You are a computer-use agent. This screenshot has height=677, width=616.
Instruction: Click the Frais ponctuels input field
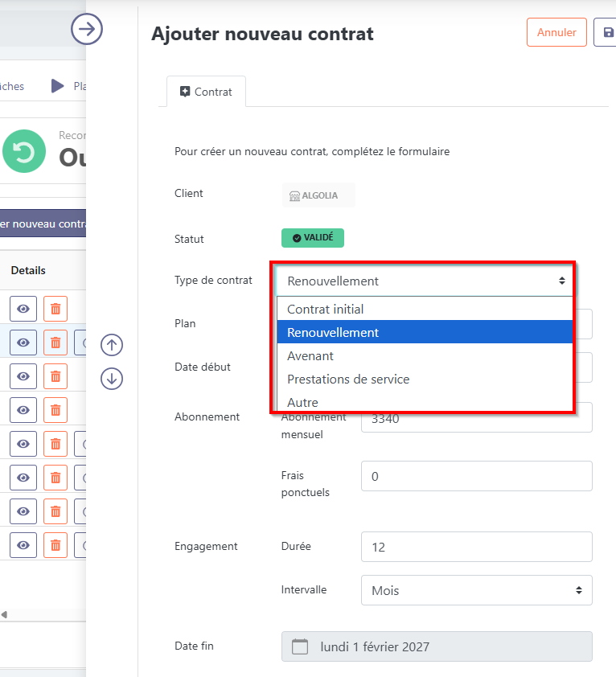tap(476, 476)
